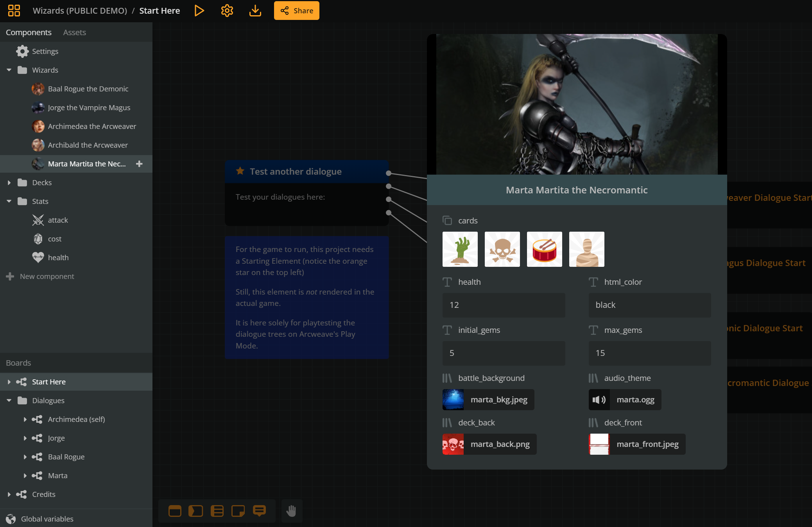Click New component in the sidebar
This screenshot has height=527, width=812.
pos(47,276)
